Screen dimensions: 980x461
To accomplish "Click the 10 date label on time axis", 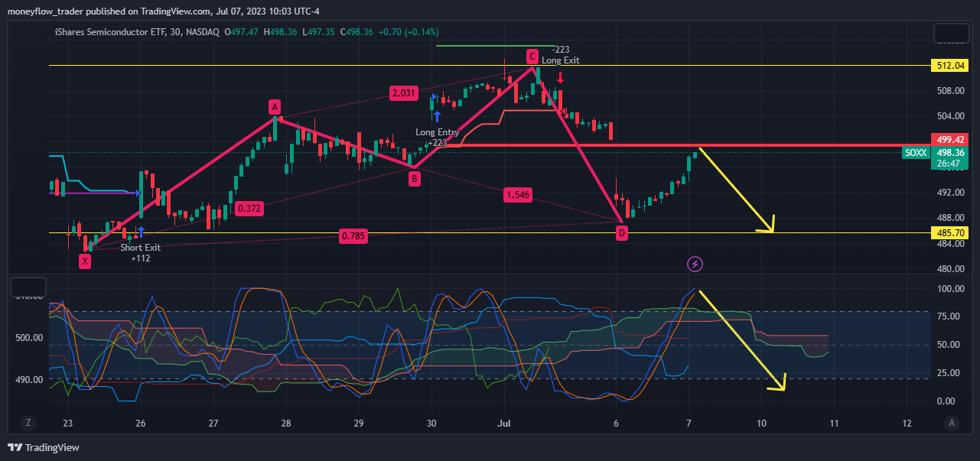I will point(761,423).
